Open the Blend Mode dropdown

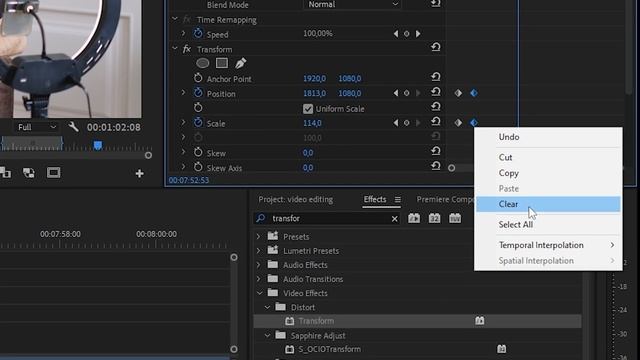coord(352,4)
